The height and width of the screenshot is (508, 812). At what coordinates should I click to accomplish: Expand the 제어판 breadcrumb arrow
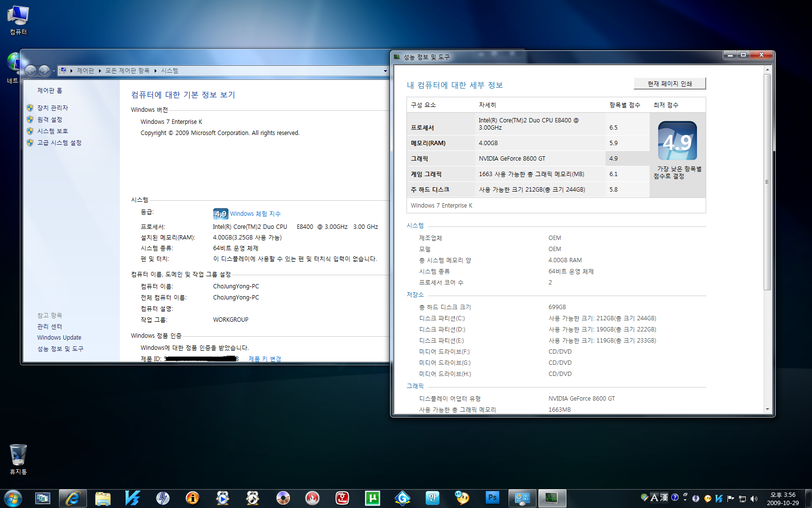pos(100,71)
